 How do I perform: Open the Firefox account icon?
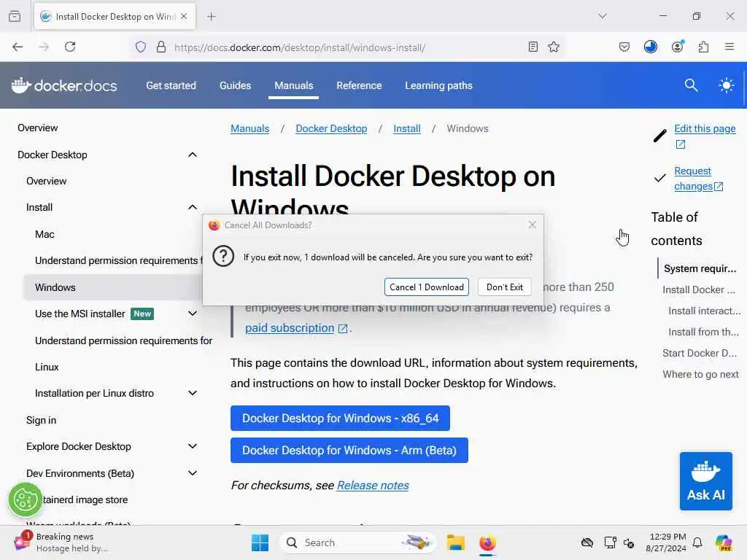(x=677, y=47)
